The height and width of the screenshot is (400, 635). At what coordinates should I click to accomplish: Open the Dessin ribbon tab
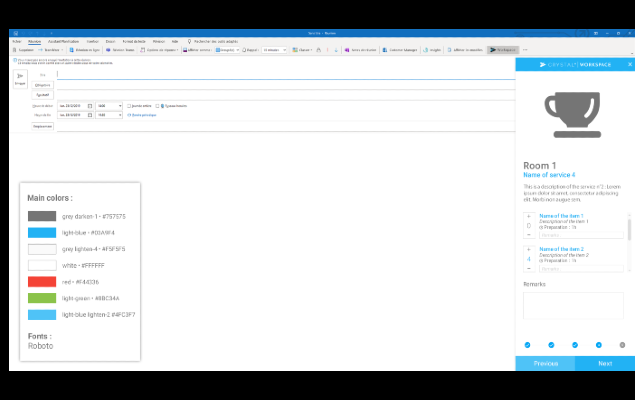(x=111, y=41)
